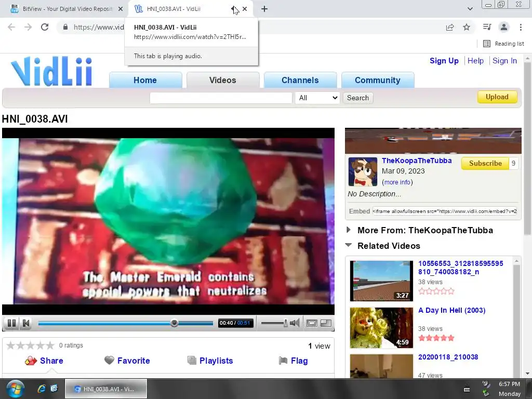Go forward with browser forward arrow
Screen dimensions: 532x399
(28, 27)
